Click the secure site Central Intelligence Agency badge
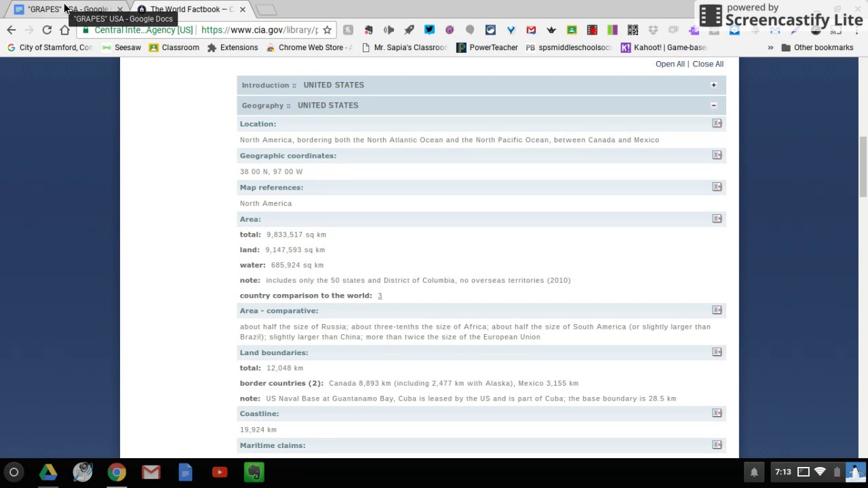The image size is (868, 488). (x=138, y=30)
